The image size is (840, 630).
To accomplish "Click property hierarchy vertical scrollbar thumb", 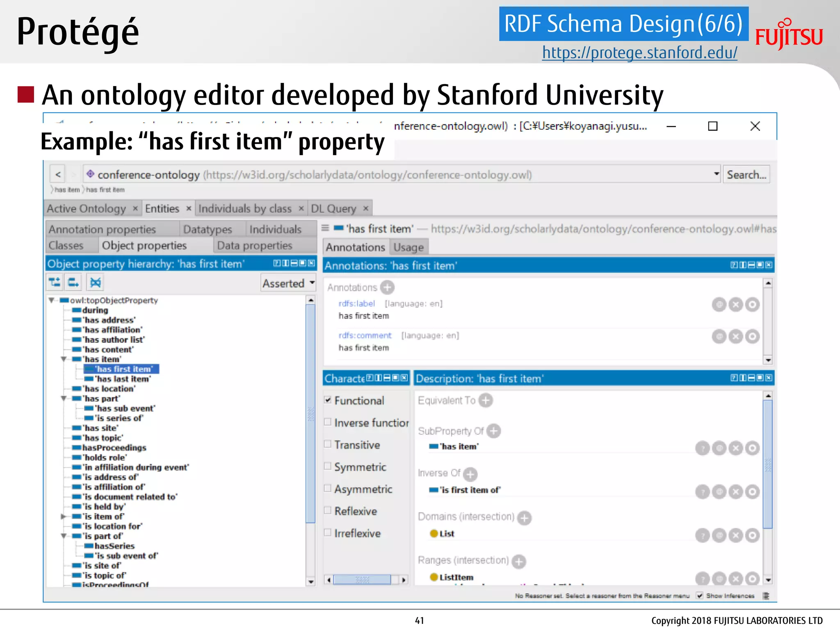I will click(x=311, y=413).
